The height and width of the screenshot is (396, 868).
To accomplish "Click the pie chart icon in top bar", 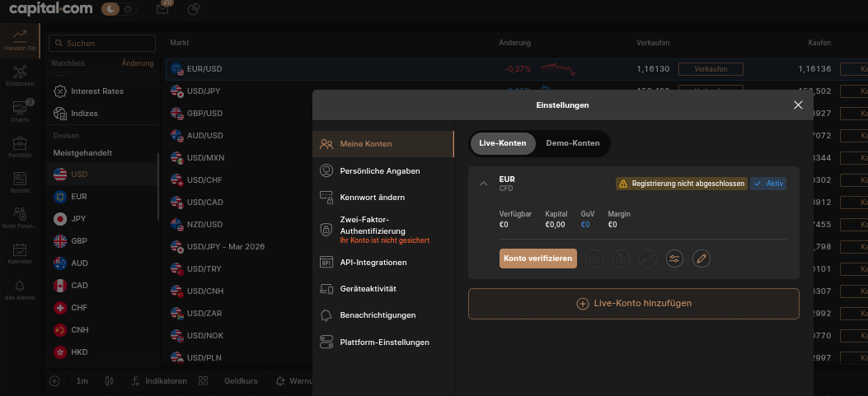I will click(193, 9).
